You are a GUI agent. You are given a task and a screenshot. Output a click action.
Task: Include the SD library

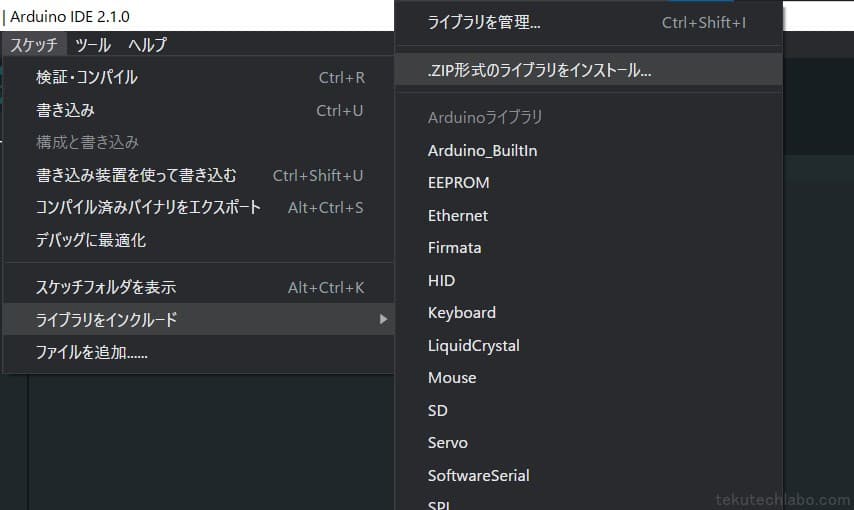(x=589, y=410)
